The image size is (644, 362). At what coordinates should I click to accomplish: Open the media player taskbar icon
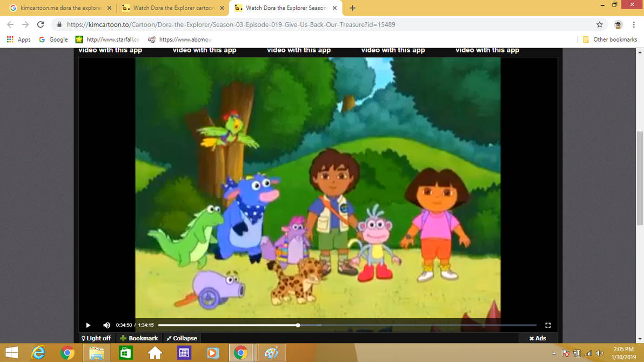tap(213, 353)
